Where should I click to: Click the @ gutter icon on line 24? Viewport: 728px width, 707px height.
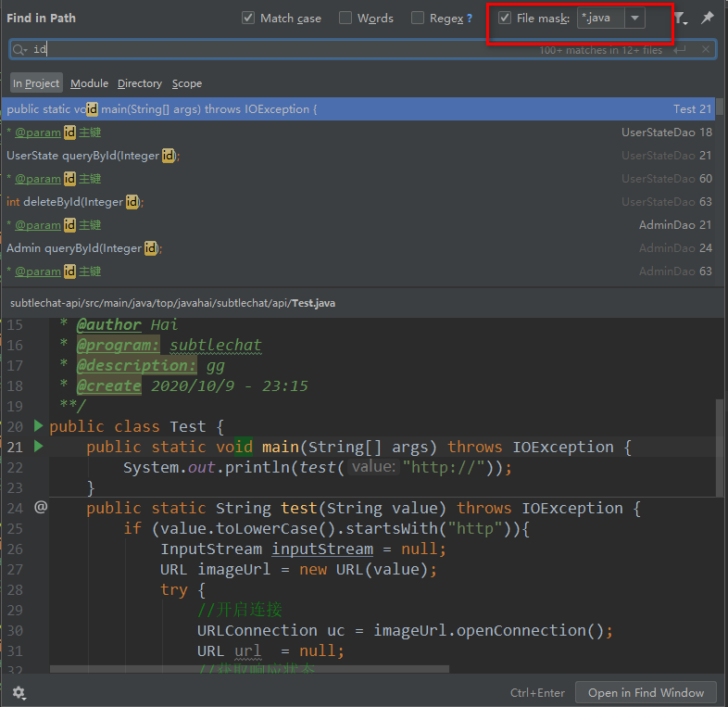coord(41,507)
